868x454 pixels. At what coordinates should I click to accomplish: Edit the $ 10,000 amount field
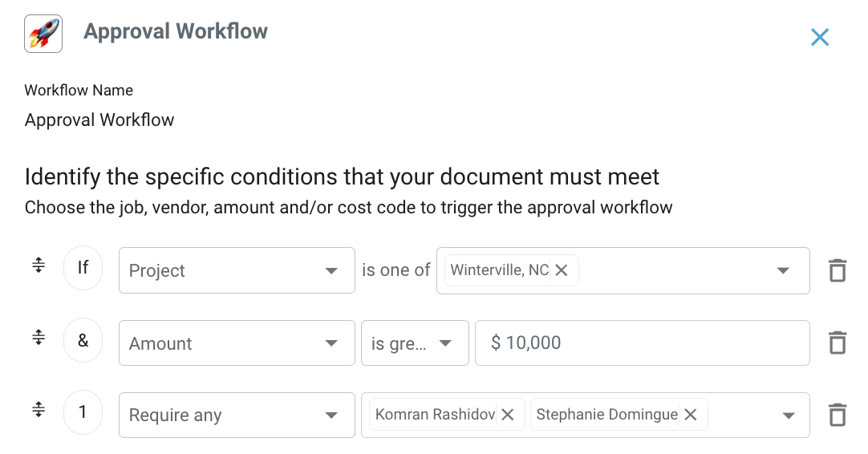[x=642, y=343]
